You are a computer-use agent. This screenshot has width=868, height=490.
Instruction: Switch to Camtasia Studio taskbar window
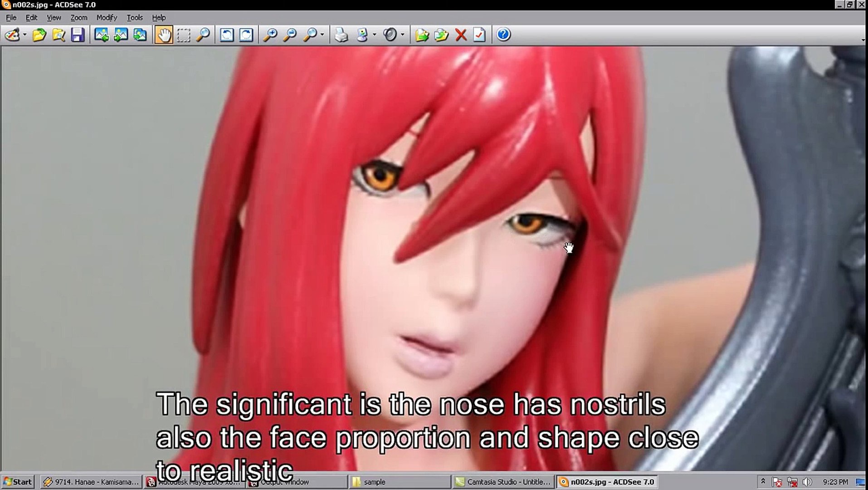click(503, 482)
